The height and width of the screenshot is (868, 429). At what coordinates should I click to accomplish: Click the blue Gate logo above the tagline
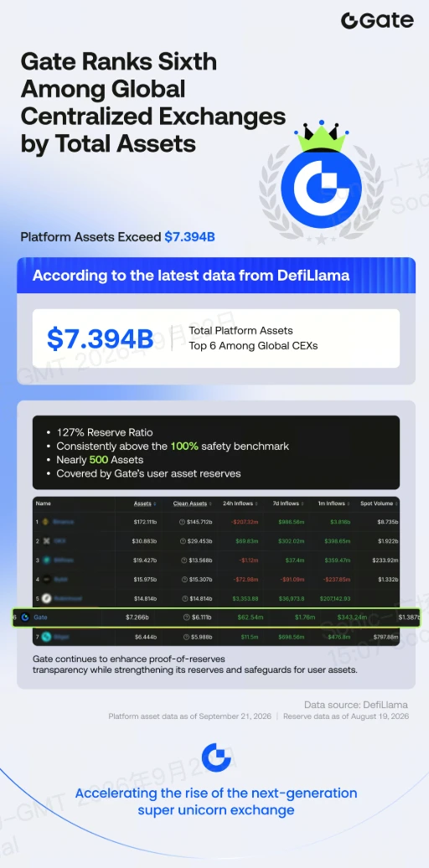216,758
